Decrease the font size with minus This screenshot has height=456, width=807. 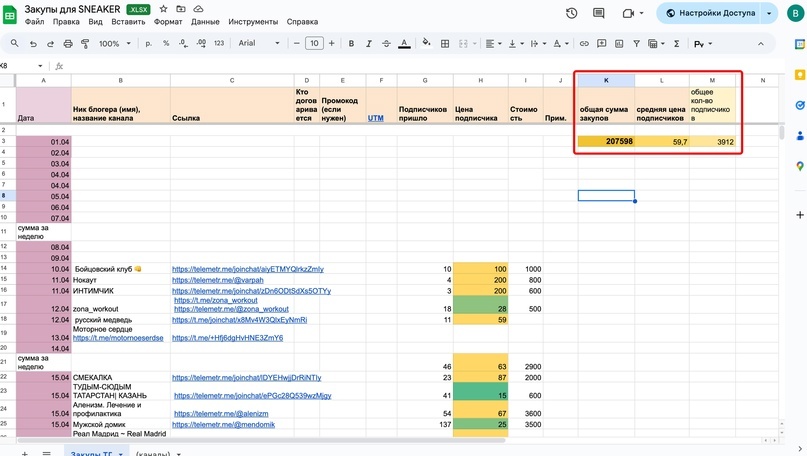click(x=296, y=44)
